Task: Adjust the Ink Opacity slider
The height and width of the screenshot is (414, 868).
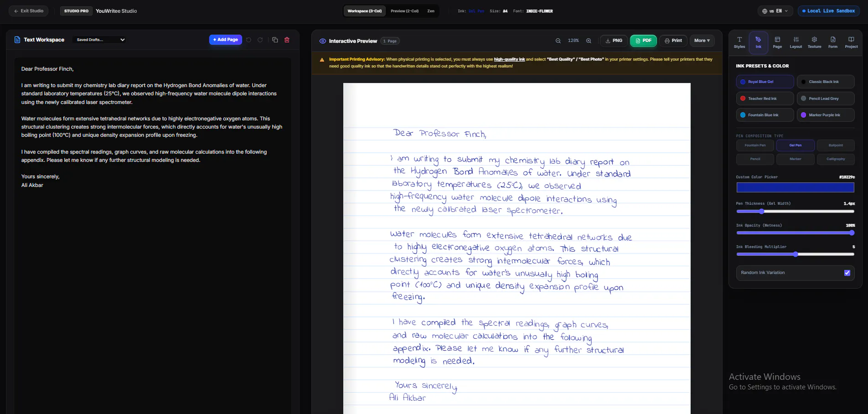Action: point(796,233)
